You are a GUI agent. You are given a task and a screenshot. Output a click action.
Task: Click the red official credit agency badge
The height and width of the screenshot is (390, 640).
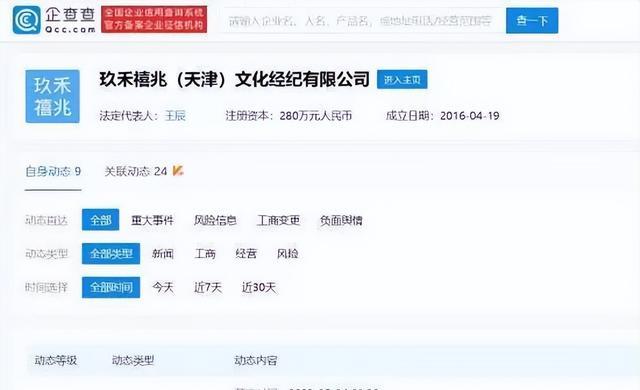tap(154, 19)
